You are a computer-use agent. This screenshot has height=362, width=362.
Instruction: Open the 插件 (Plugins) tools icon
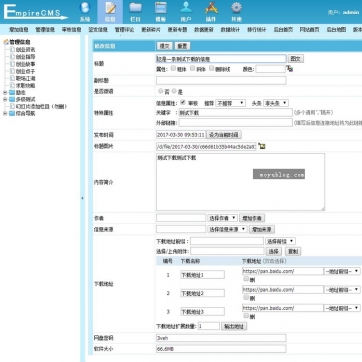coord(211,8)
